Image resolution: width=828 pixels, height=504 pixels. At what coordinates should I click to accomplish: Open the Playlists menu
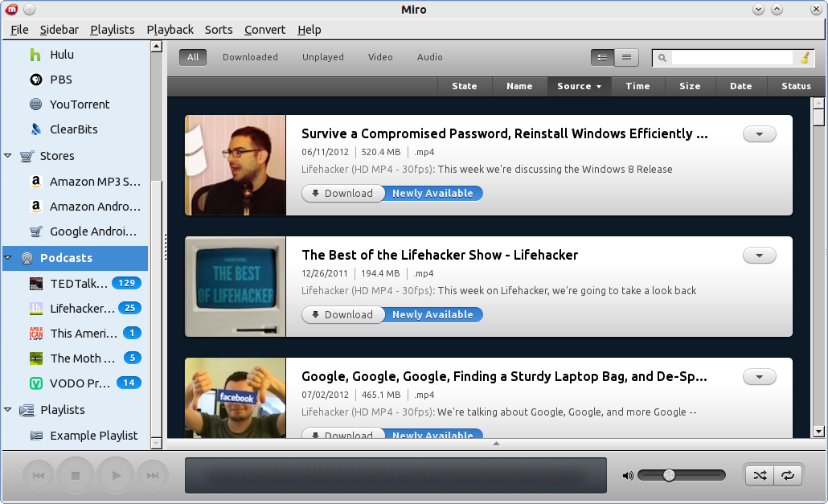pyautogui.click(x=113, y=30)
